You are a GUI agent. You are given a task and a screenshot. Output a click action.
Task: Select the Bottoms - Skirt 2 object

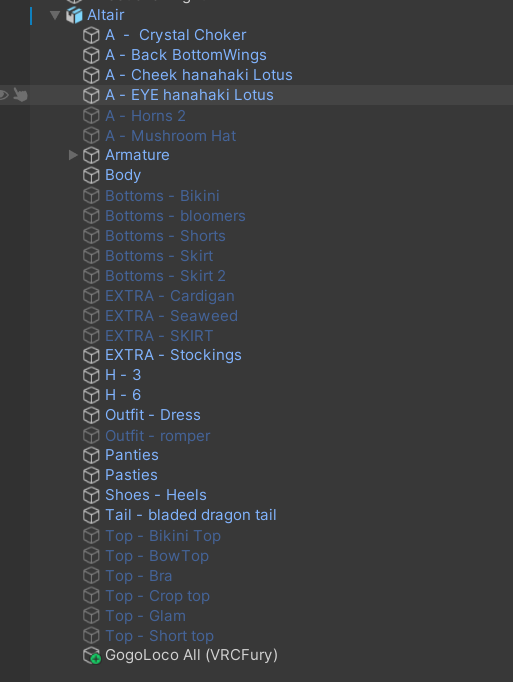coord(165,276)
